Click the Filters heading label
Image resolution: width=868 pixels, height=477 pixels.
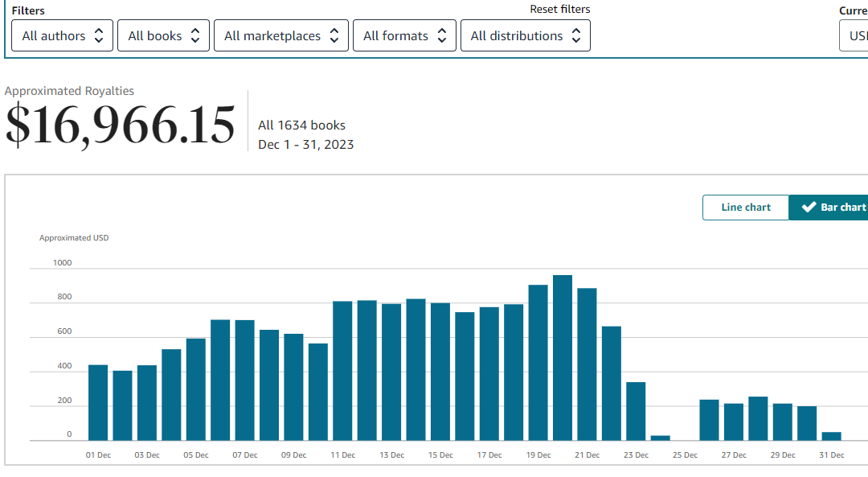[x=29, y=10]
